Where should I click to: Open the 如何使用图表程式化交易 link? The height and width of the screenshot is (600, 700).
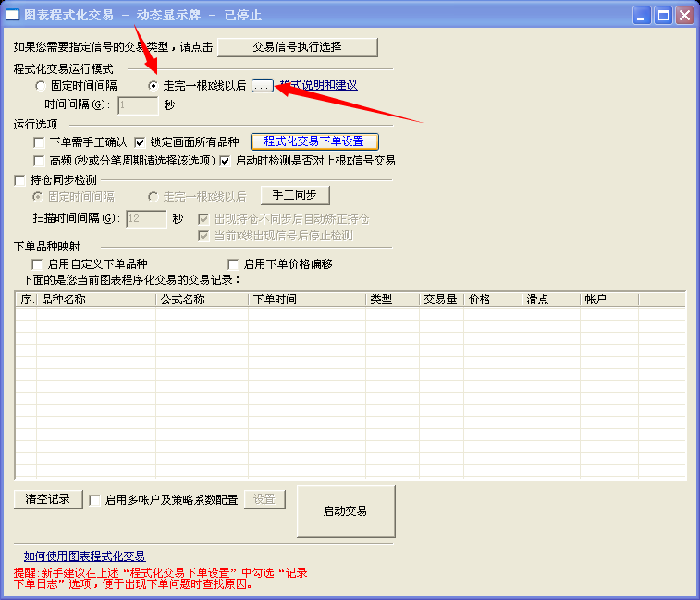pyautogui.click(x=84, y=557)
